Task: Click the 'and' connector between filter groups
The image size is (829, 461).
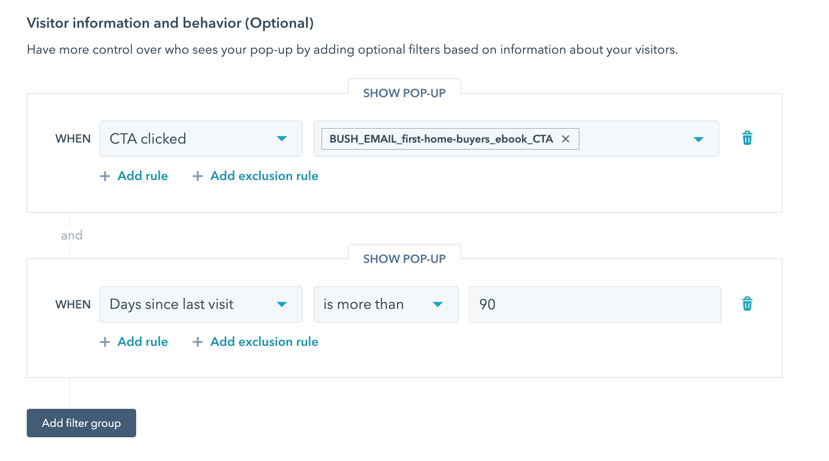Action: (x=71, y=235)
